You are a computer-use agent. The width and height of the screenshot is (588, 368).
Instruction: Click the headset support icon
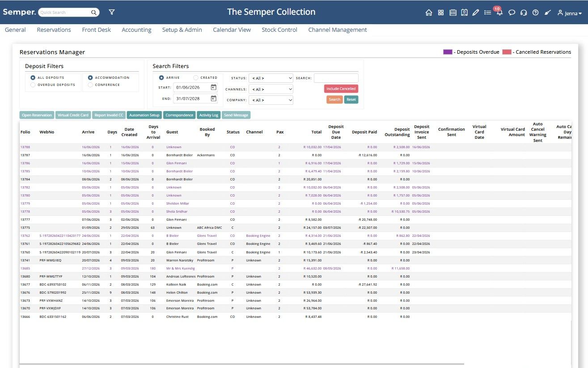524,13
